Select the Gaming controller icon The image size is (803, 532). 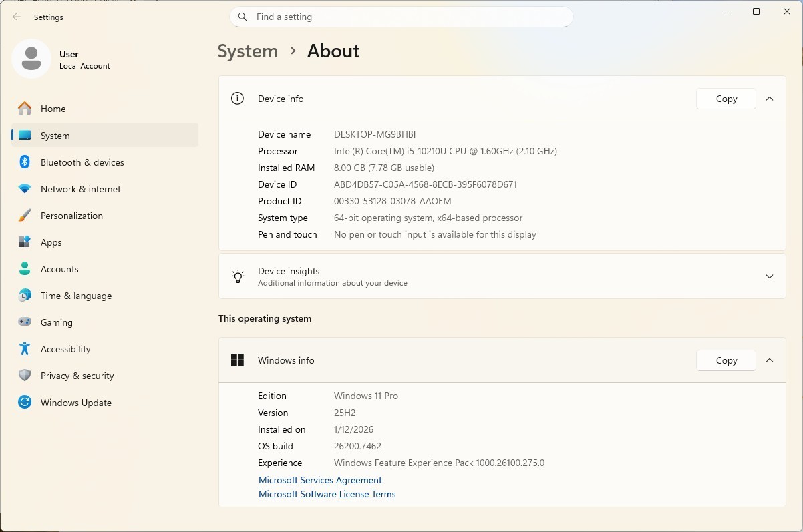coord(25,322)
